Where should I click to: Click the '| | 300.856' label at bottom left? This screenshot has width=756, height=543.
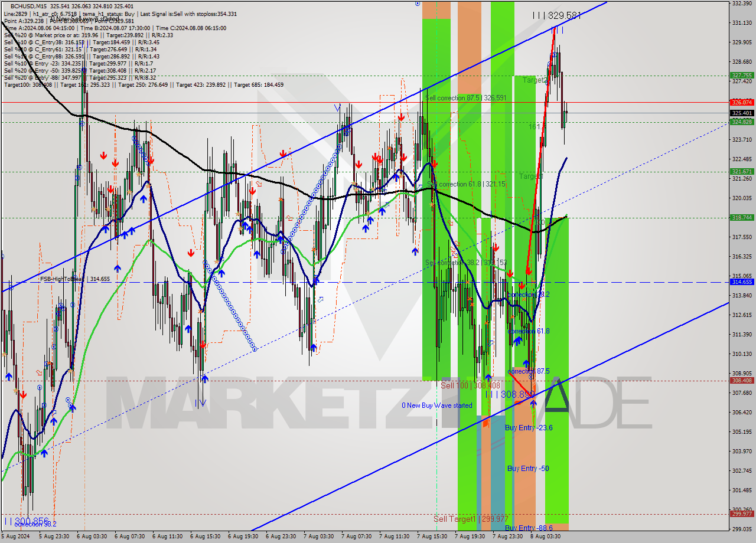tap(26, 522)
